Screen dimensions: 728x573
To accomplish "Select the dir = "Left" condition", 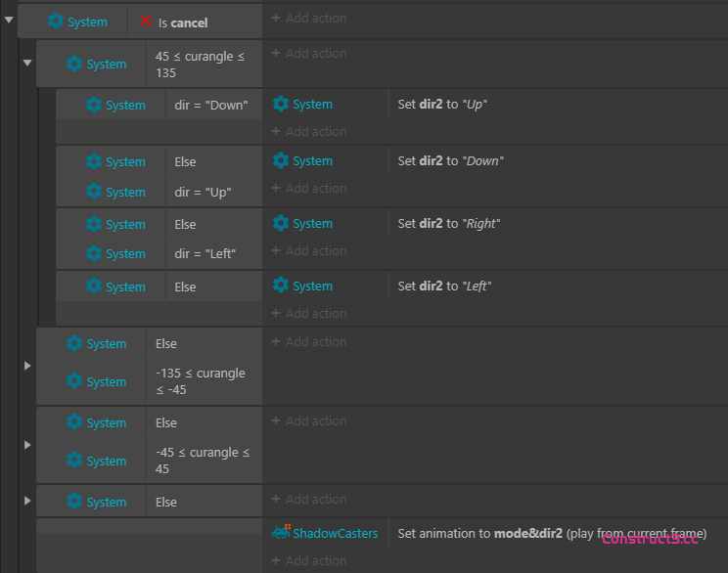I will click(205, 254).
